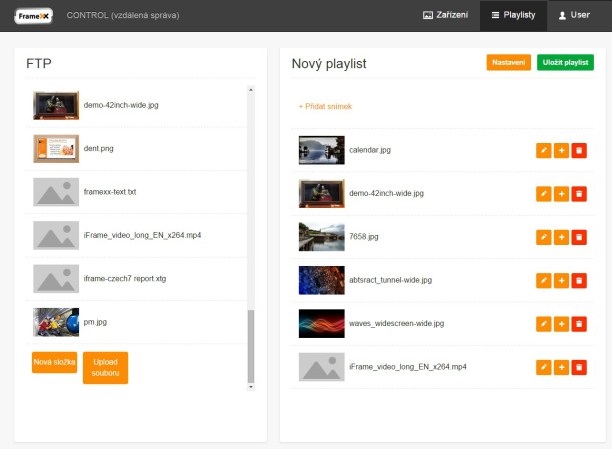Create a new folder with Nová složka
Screen dimensions: 612x449
(54, 362)
